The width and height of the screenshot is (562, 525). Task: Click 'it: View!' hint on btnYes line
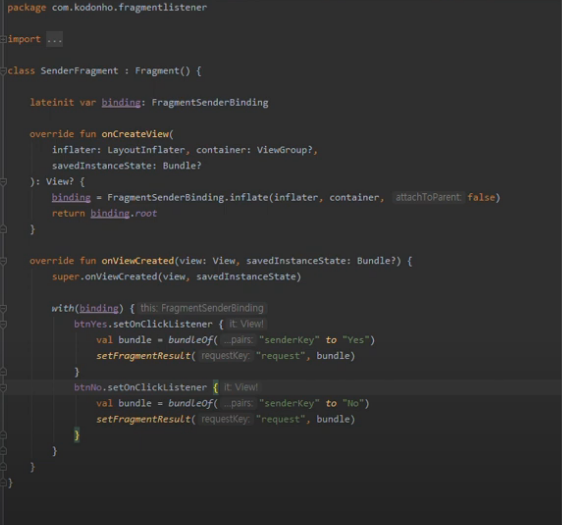[x=246, y=324]
